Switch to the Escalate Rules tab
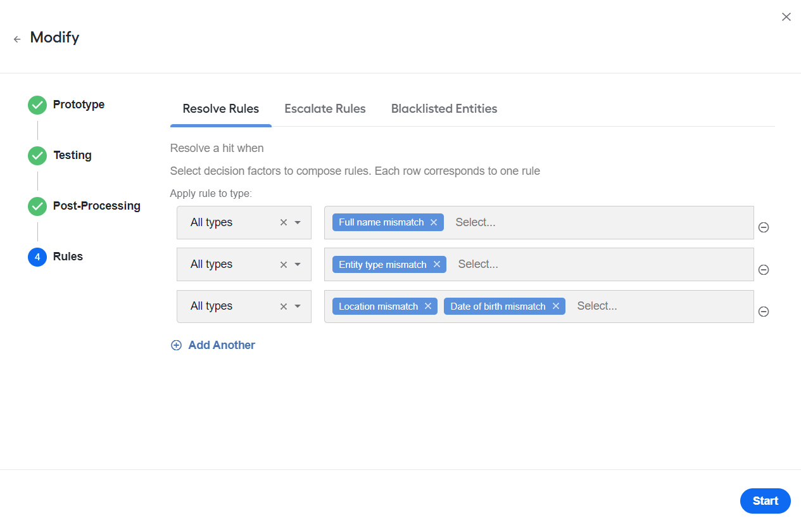The width and height of the screenshot is (801, 532). click(x=325, y=109)
